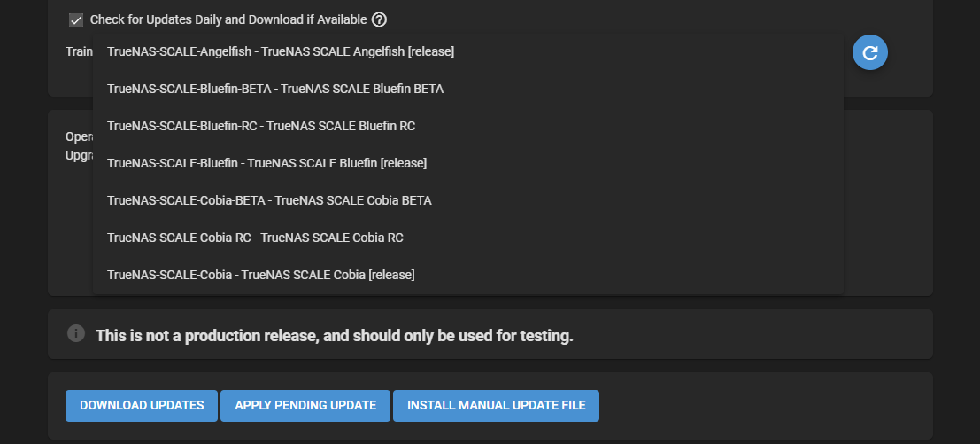The width and height of the screenshot is (980, 444).
Task: Click the info icon in testing warning
Action: tap(76, 333)
